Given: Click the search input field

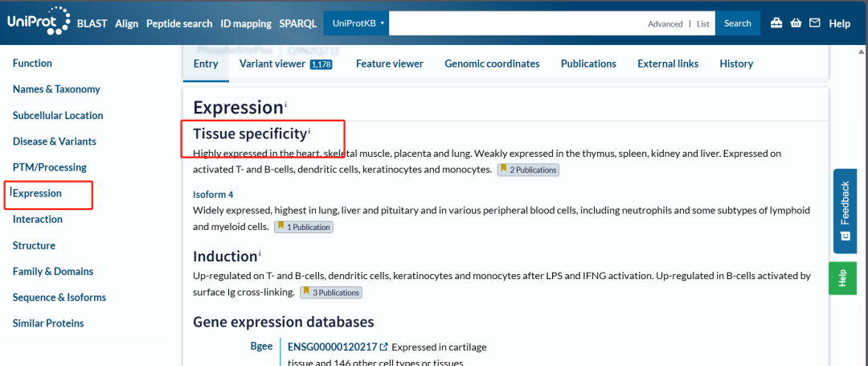Looking at the screenshot, I should (514, 23).
